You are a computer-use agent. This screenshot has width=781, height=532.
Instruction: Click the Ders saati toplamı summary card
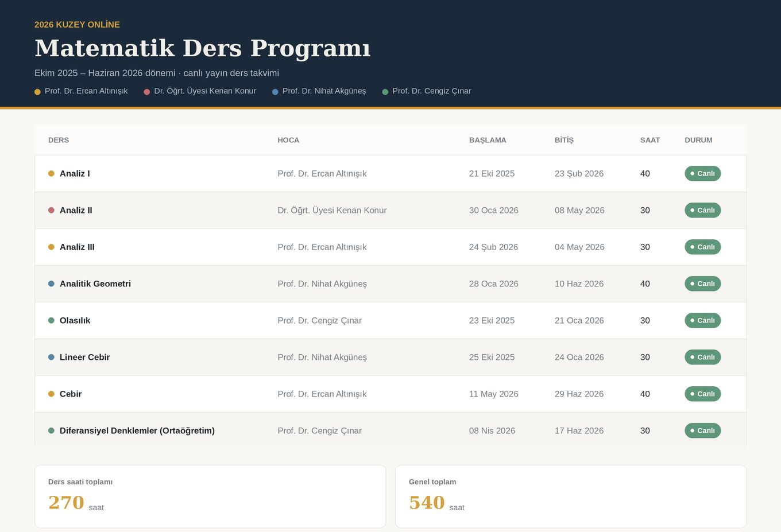point(210,496)
